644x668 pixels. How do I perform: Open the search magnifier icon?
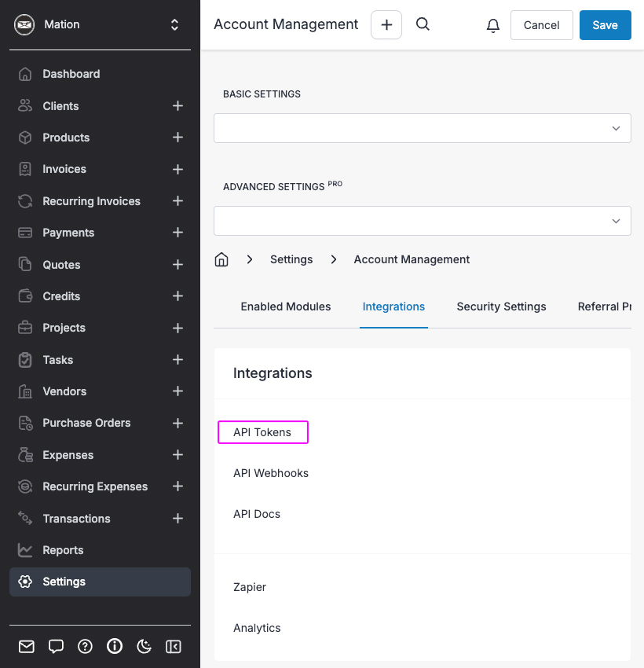click(x=423, y=24)
